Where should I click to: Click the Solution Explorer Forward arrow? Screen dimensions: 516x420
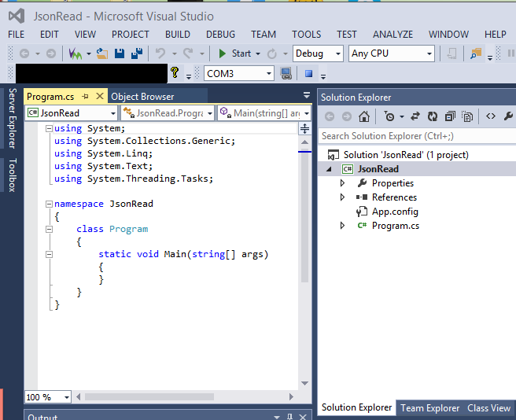(x=347, y=116)
